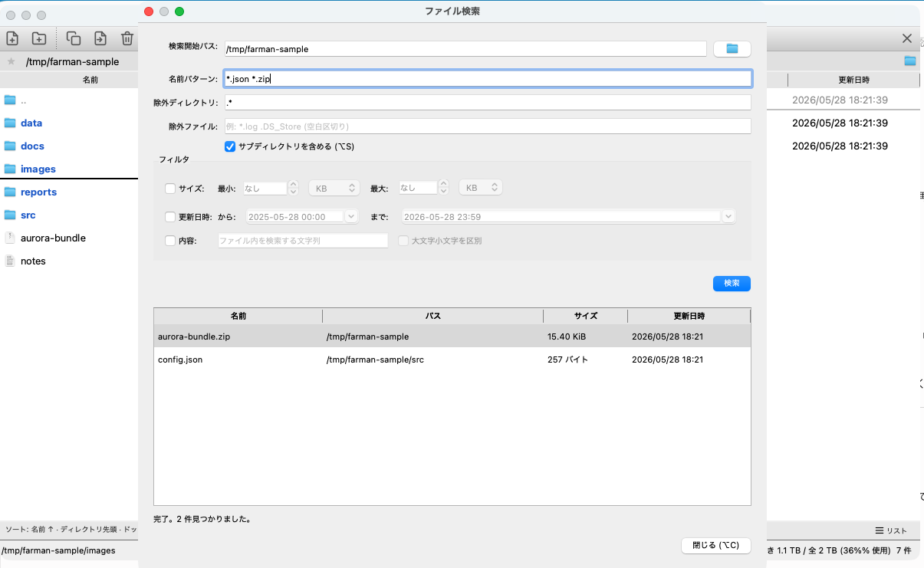Toggle 大文字小文字を区別 checkbox
Image resolution: width=924 pixels, height=568 pixels.
pos(403,241)
